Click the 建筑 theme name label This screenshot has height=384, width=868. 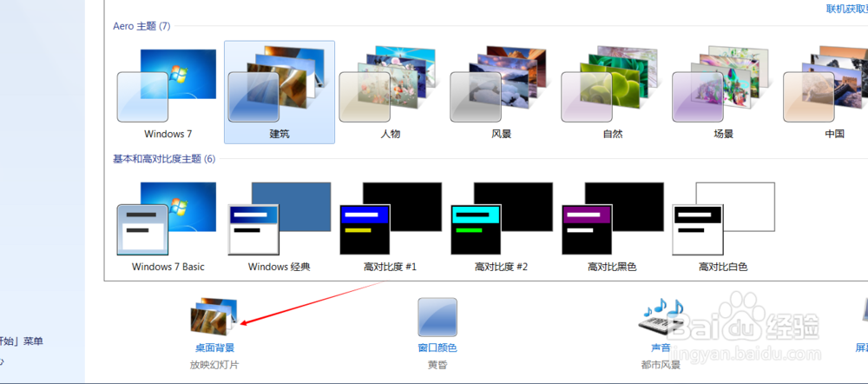tap(279, 134)
